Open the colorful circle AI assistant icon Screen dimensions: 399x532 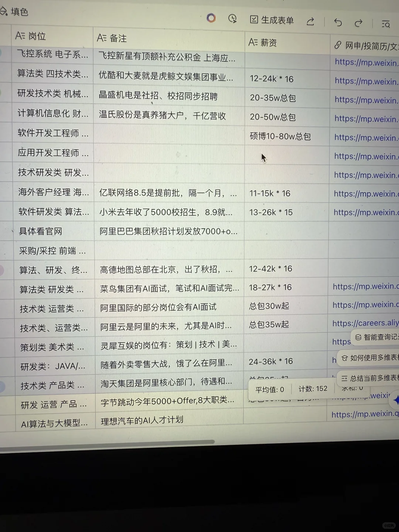point(211,18)
